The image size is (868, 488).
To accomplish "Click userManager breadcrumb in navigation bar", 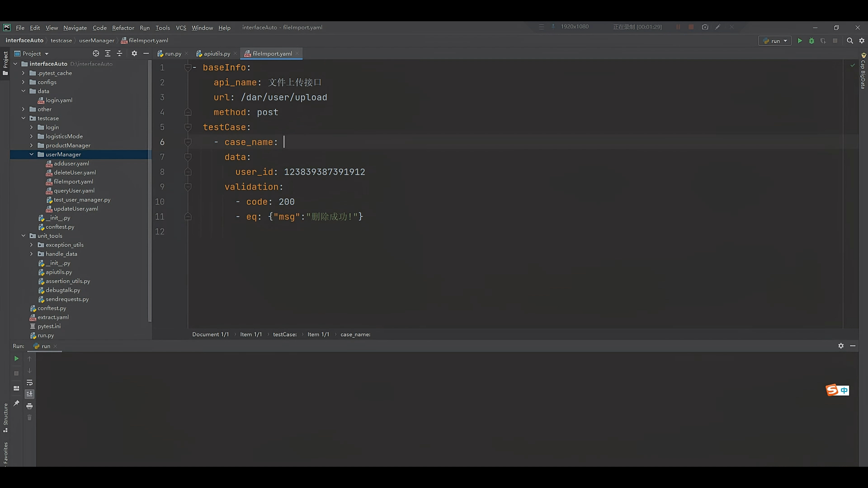I will 96,41.
